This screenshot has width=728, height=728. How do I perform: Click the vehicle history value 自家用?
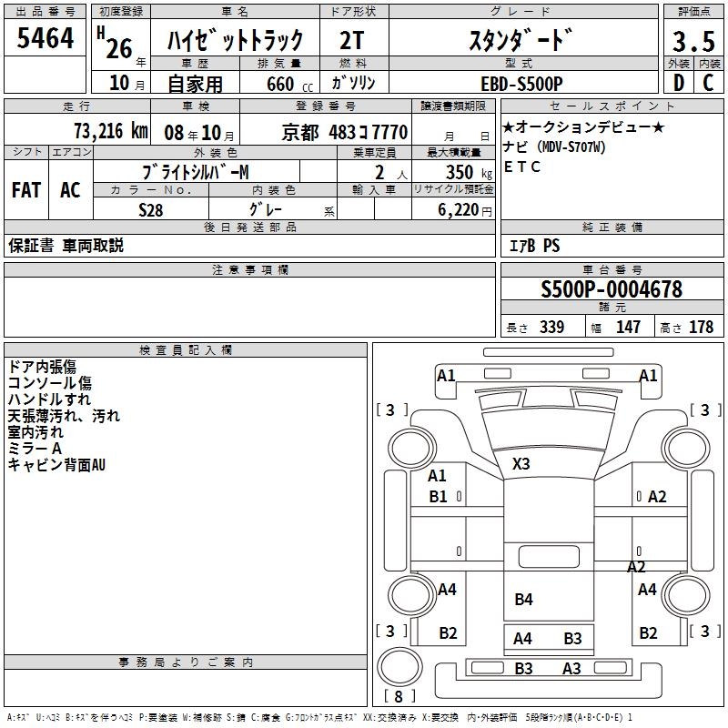(195, 84)
